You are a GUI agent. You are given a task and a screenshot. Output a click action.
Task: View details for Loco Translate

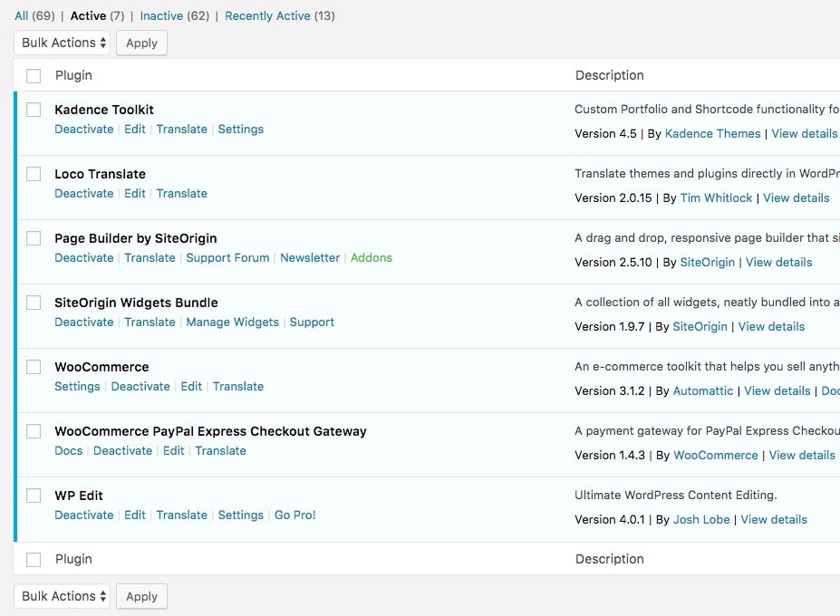(x=797, y=197)
